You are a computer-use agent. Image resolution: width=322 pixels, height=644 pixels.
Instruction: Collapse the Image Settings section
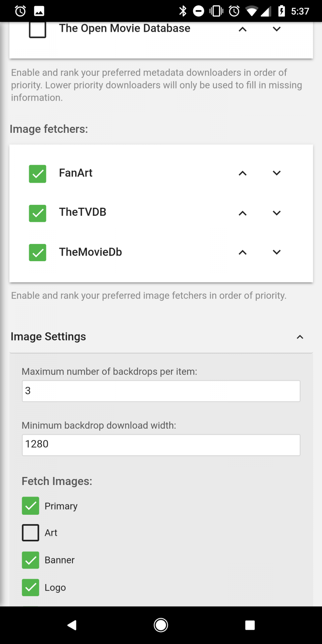coord(300,337)
